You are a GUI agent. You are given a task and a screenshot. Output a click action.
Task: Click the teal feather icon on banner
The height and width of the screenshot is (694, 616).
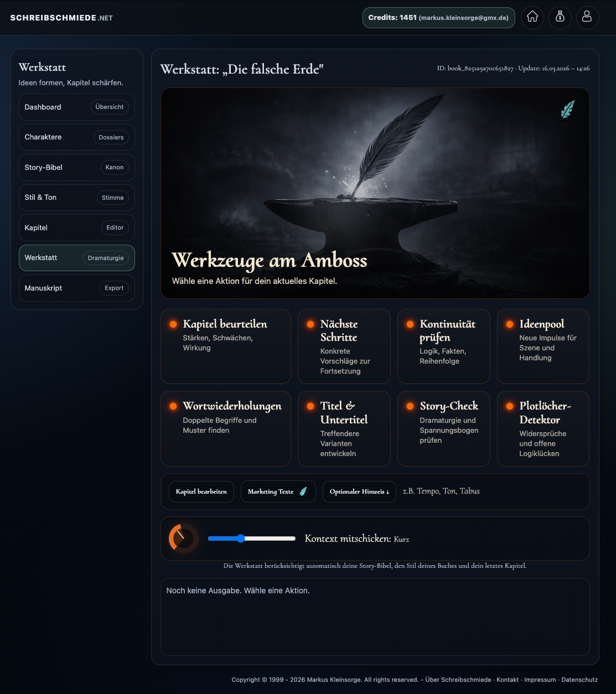567,109
